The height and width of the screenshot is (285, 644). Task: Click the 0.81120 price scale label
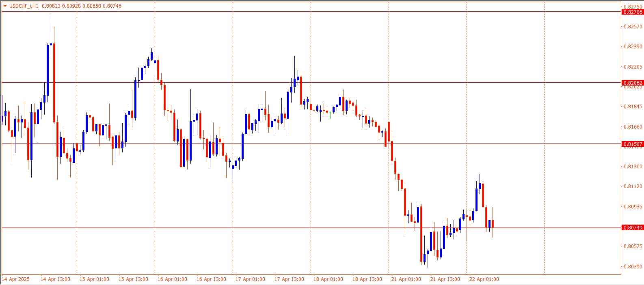(633, 186)
